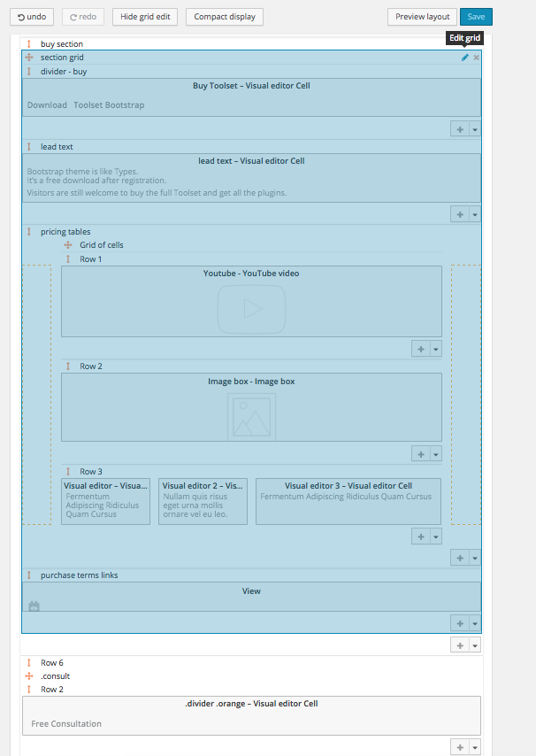Click lead text row reorder handle
536x756 pixels.
click(x=29, y=147)
